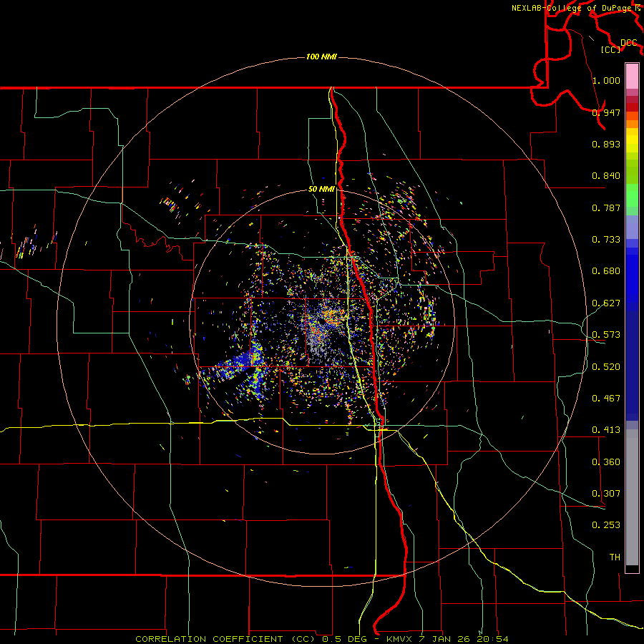Click the 0.733 scale value

[606, 239]
